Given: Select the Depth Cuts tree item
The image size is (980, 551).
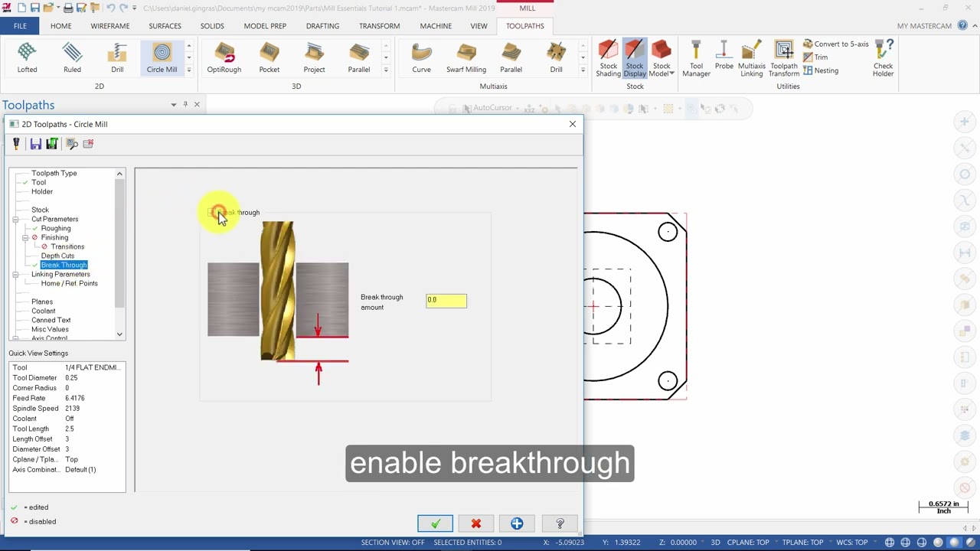Looking at the screenshot, I should (x=57, y=256).
